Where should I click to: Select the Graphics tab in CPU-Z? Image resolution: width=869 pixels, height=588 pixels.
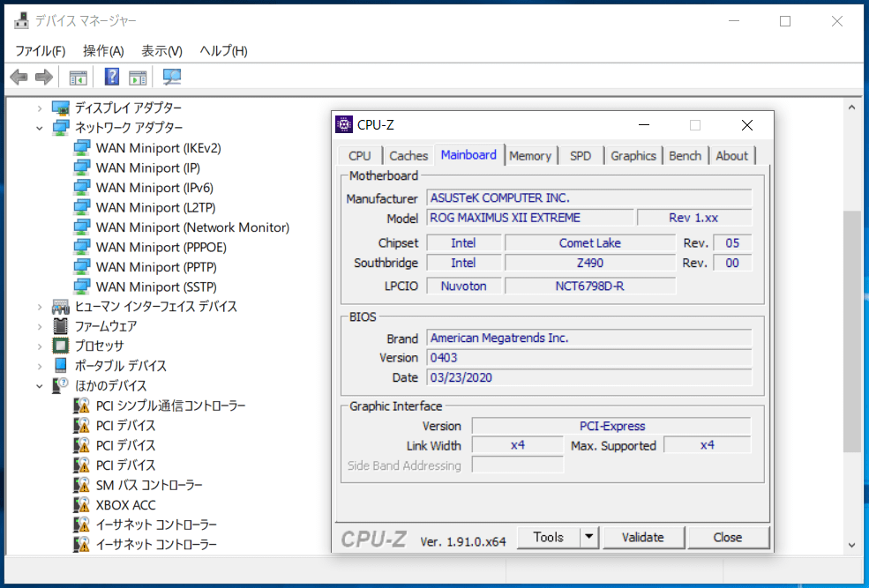[x=633, y=156]
